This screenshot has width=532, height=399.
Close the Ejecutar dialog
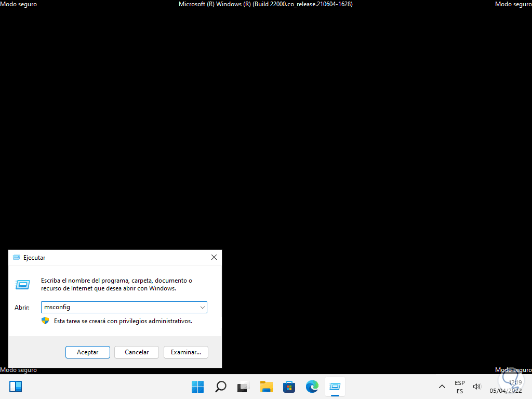click(x=214, y=257)
